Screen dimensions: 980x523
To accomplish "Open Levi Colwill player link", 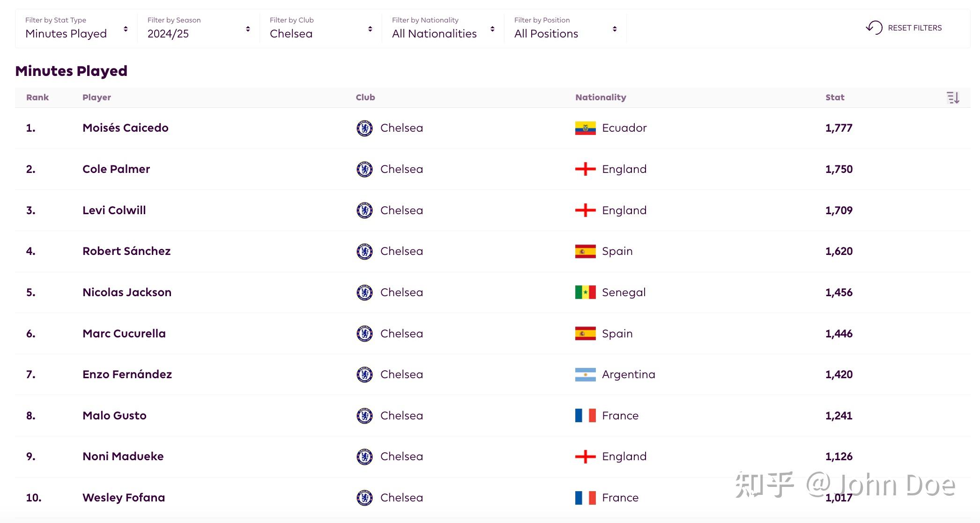I will click(x=114, y=210).
